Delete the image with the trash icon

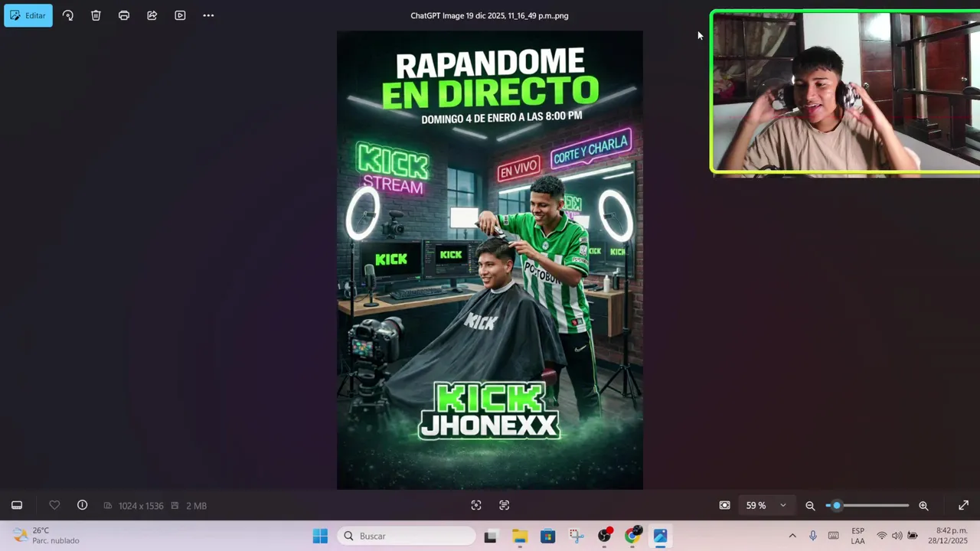point(96,15)
